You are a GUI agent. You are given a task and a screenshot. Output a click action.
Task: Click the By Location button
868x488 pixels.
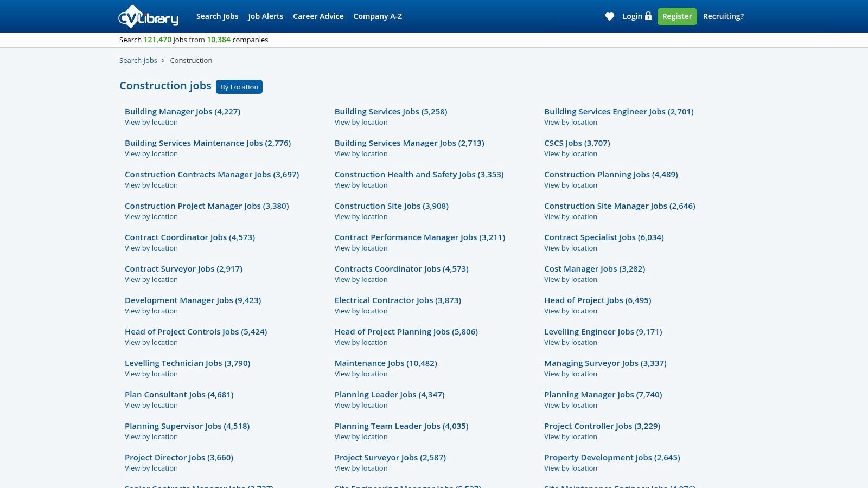[x=239, y=87]
